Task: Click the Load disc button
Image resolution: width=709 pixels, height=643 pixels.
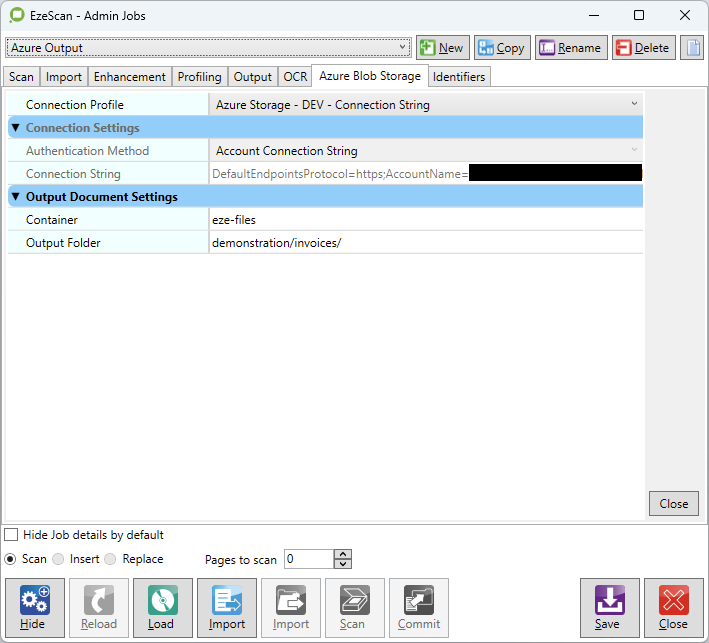Action: click(162, 607)
